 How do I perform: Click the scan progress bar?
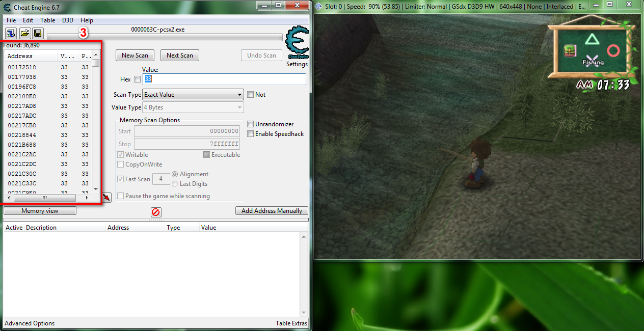coord(165,37)
